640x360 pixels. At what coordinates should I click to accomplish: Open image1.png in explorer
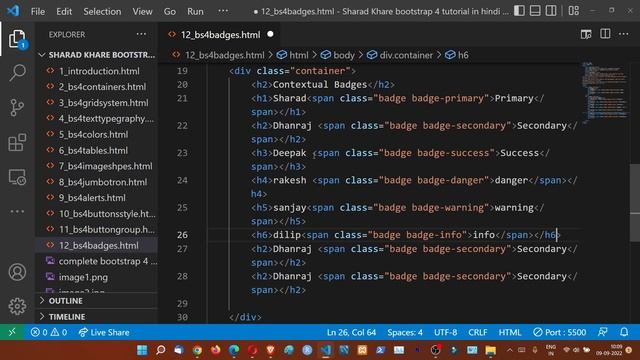tap(83, 277)
